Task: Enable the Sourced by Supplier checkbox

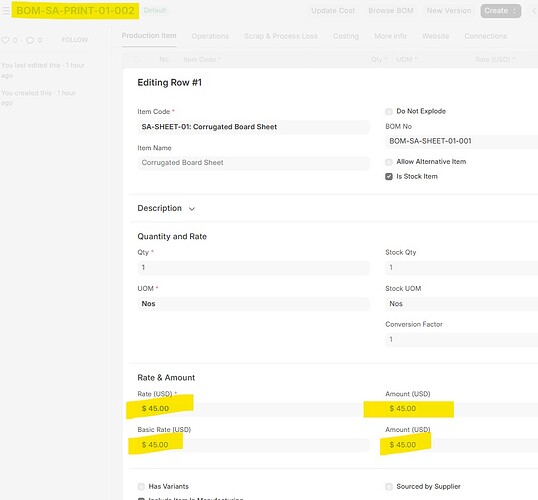Action: 389,487
